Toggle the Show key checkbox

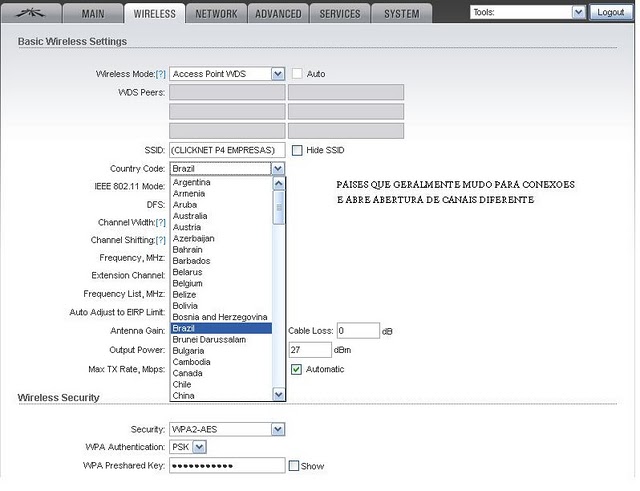click(293, 466)
